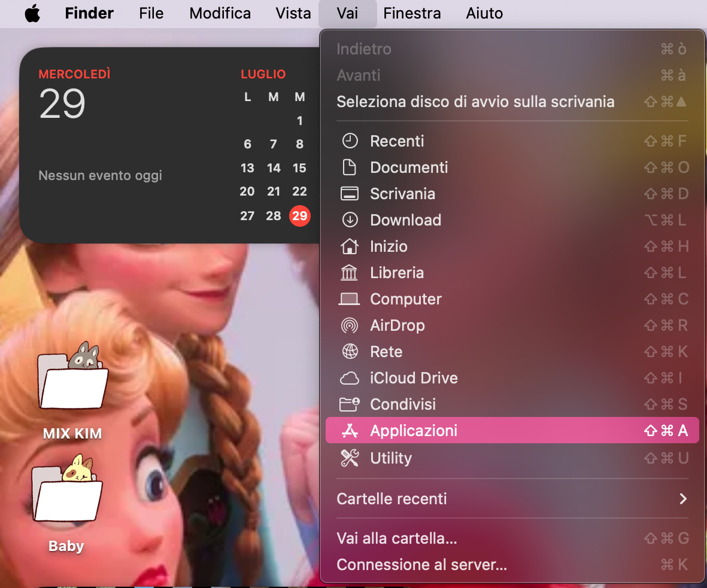Click day 20 in calendar widget

click(x=247, y=191)
